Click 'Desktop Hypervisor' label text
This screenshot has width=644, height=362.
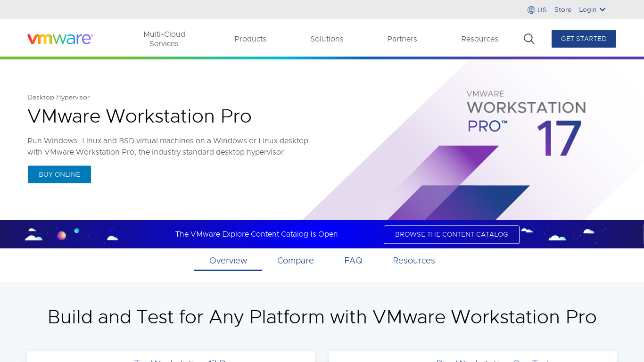pos(58,97)
